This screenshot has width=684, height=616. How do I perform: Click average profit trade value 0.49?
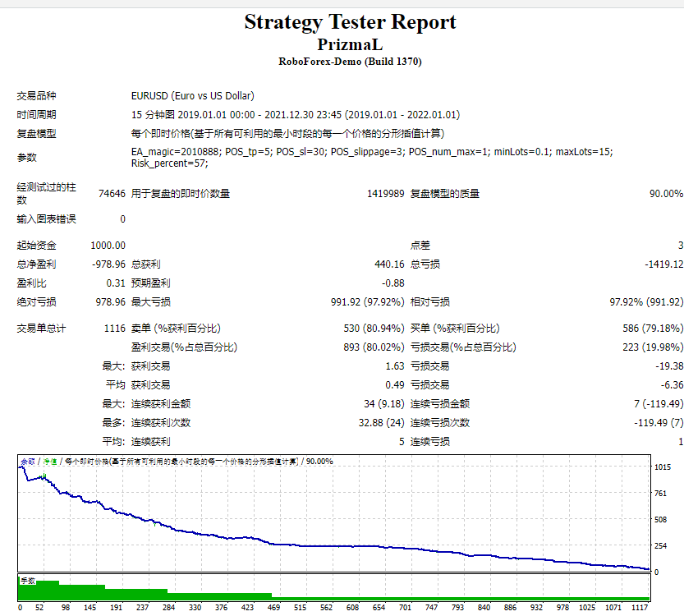pos(395,384)
